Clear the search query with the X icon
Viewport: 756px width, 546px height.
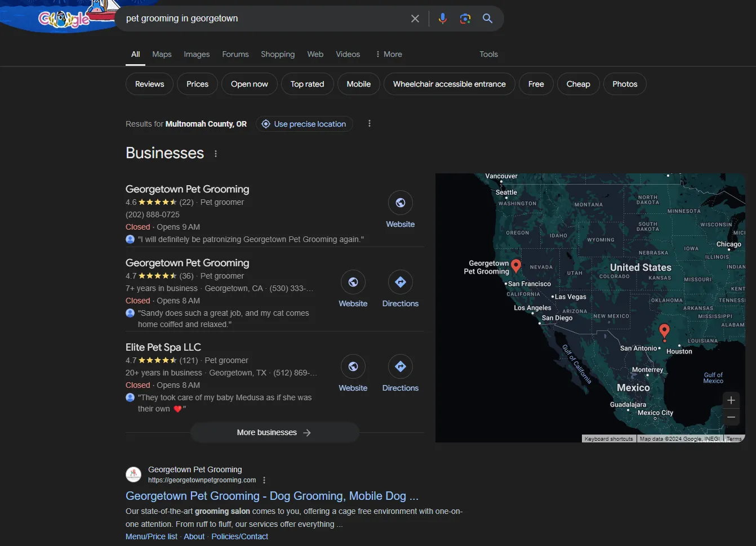click(x=415, y=18)
